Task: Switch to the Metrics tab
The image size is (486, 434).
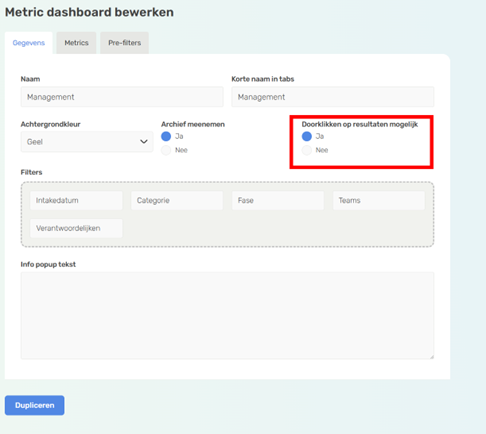Action: tap(76, 43)
